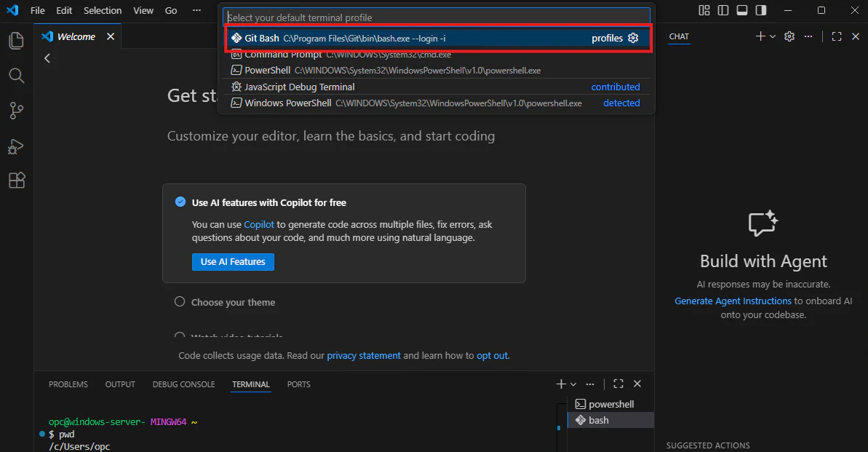Open the Search view in activity bar
The height and width of the screenshot is (452, 868).
[x=17, y=76]
